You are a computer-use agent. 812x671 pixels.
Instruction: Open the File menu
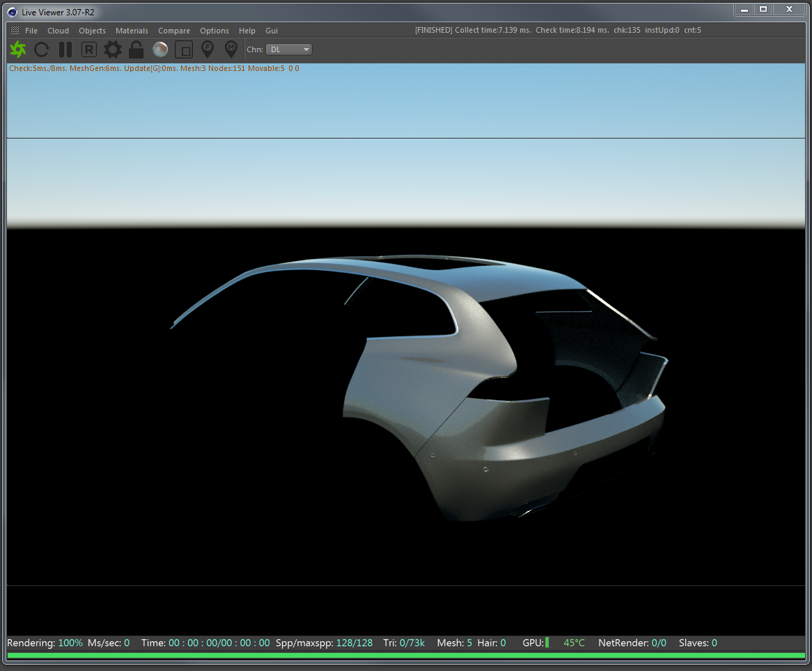tap(31, 31)
